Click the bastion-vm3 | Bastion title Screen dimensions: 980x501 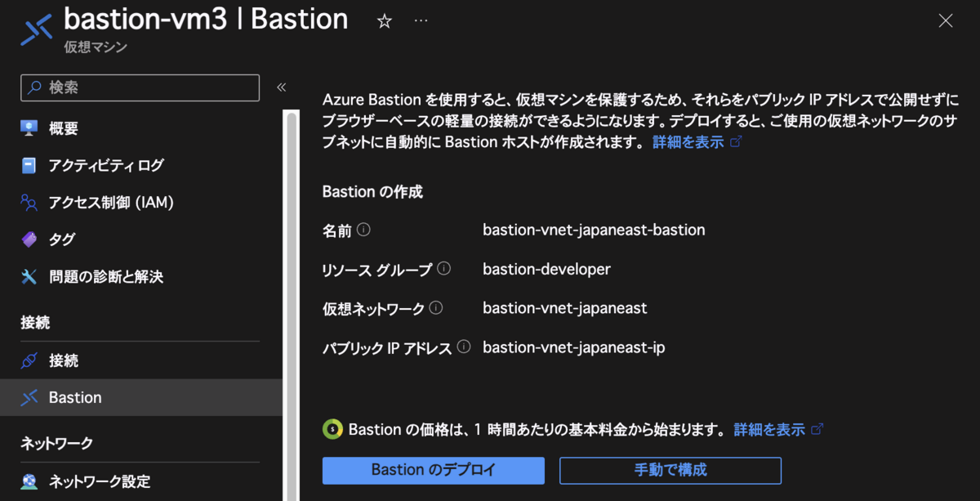[x=206, y=19]
